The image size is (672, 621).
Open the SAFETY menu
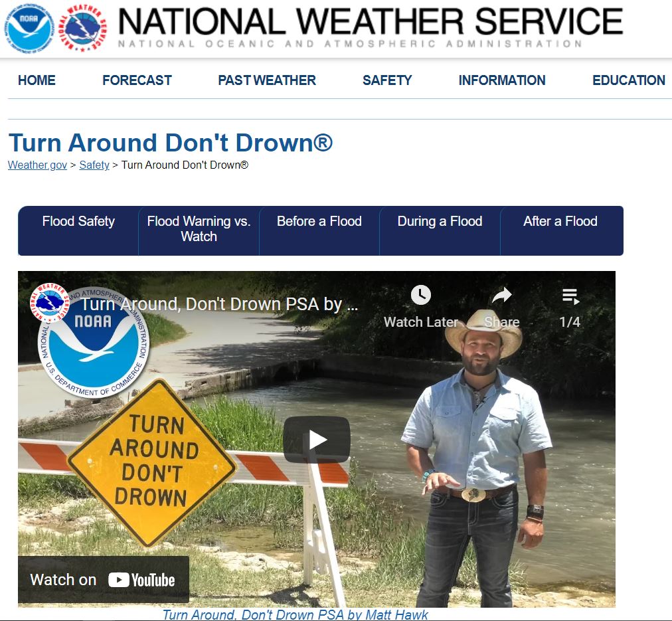[x=387, y=80]
